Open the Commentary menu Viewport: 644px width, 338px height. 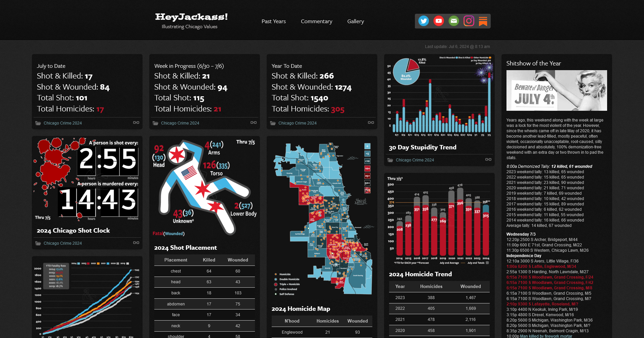(x=317, y=21)
